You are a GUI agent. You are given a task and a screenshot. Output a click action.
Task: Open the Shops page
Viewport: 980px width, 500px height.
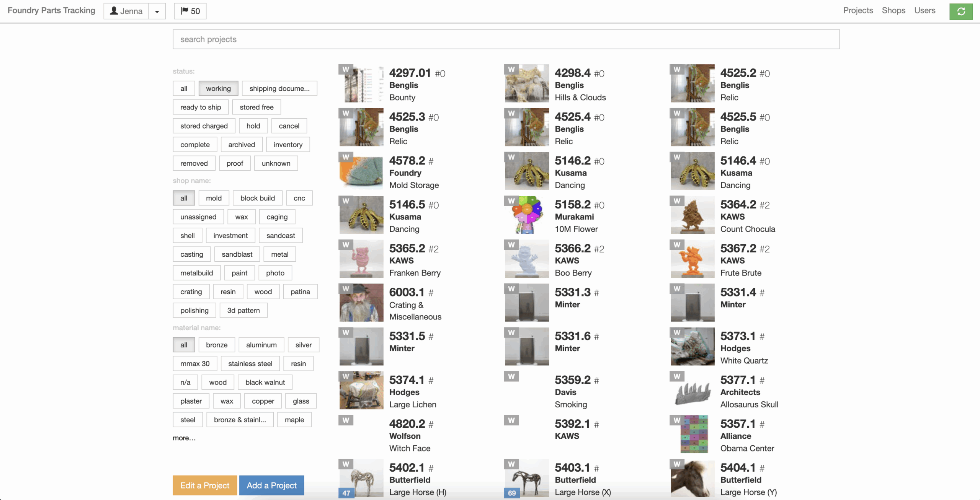(x=893, y=10)
